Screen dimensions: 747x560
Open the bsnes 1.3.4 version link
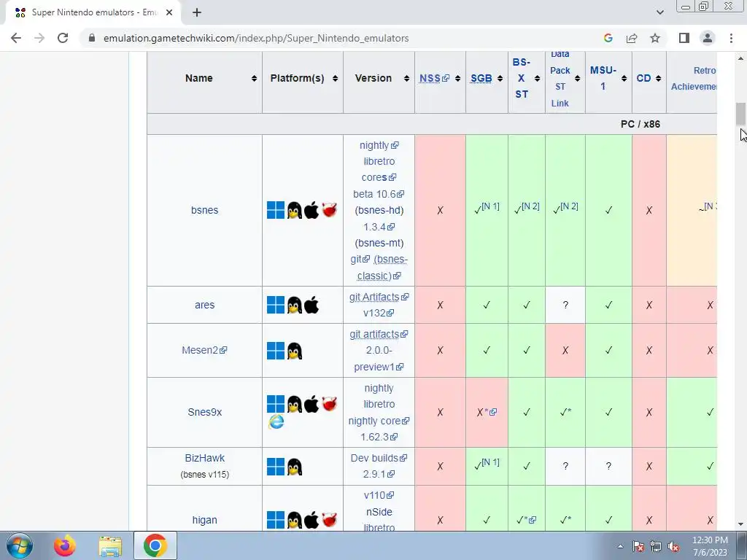coord(379,227)
